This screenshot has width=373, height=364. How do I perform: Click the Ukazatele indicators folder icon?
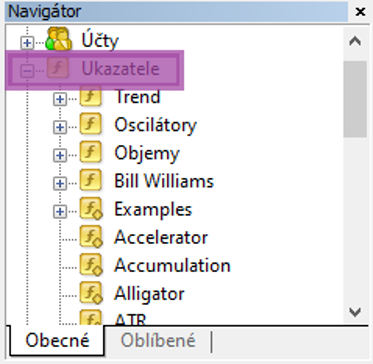point(58,68)
